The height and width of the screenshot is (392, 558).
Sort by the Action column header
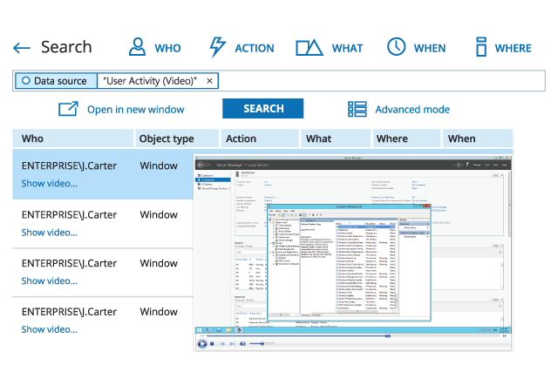pyautogui.click(x=260, y=139)
